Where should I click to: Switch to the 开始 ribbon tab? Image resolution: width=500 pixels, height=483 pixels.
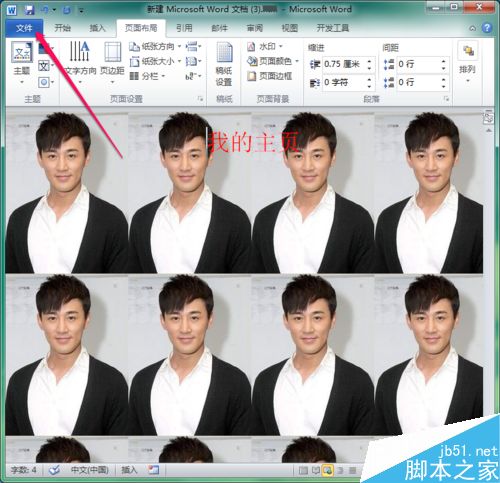(x=63, y=28)
